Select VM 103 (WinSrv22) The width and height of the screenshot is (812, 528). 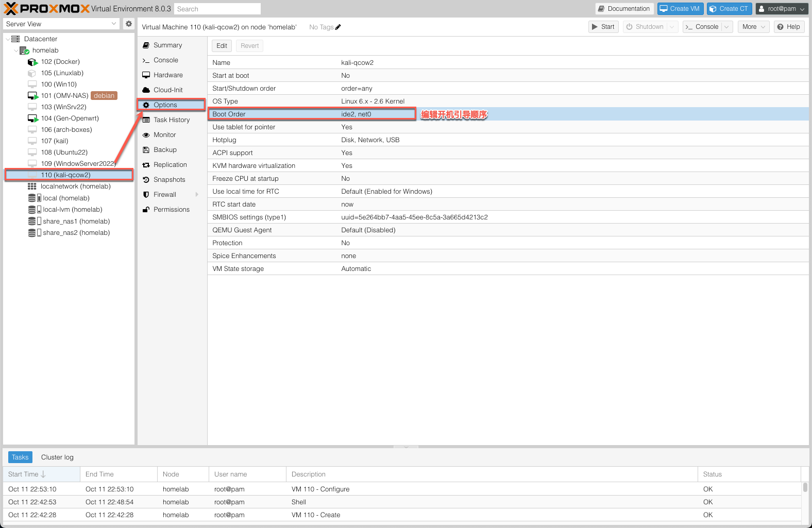[x=69, y=107]
